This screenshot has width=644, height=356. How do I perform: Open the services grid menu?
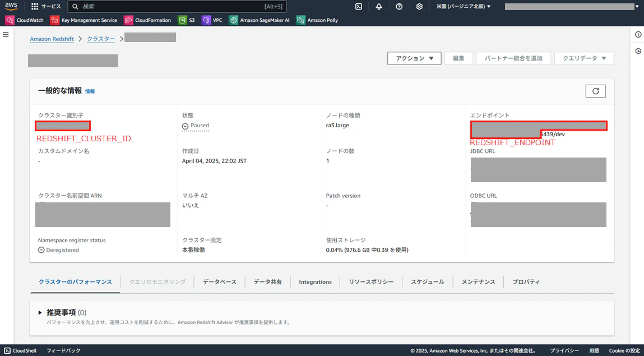click(x=46, y=7)
